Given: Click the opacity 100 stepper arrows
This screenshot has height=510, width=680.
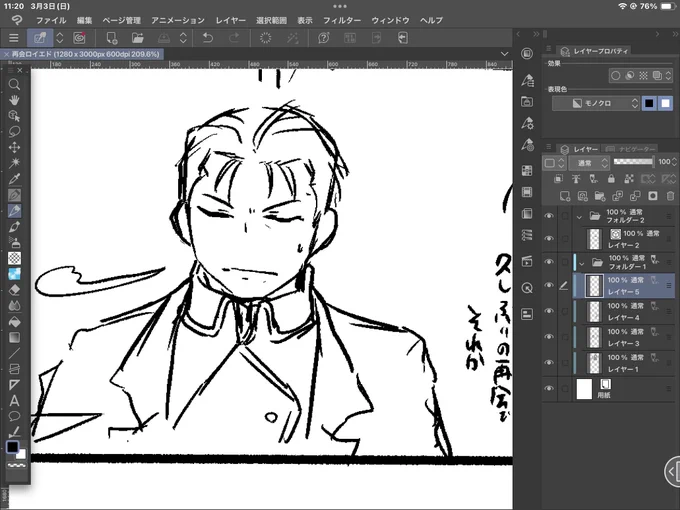Looking at the screenshot, I should (674, 162).
